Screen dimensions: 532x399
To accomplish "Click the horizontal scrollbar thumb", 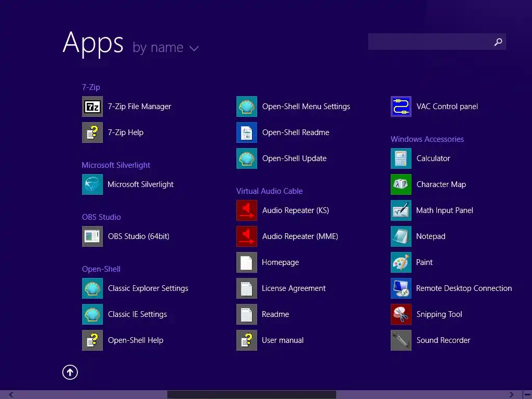I will [x=251, y=395].
